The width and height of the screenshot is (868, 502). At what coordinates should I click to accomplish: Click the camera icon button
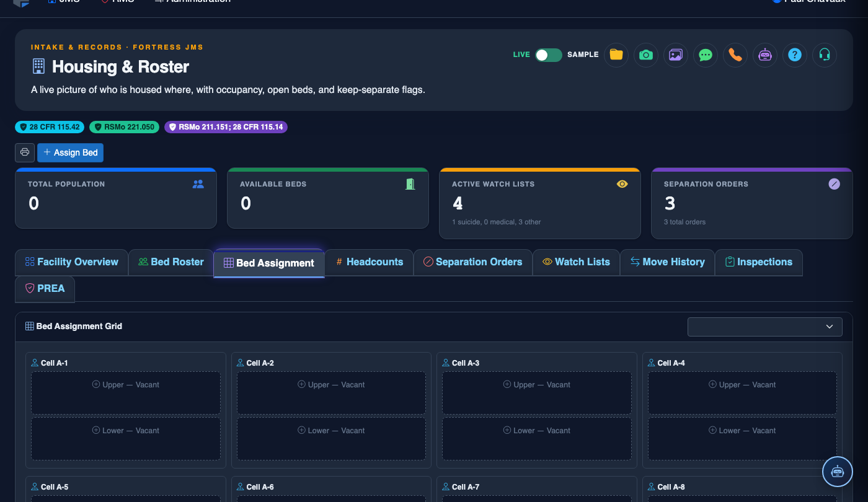pos(646,55)
